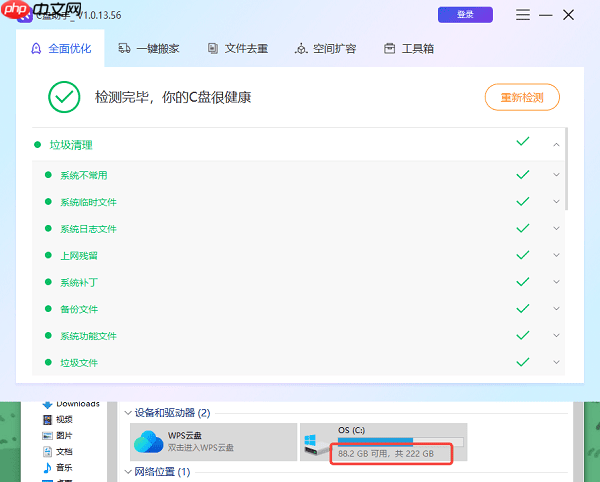Click the green checkmark on 系统日志文件
This screenshot has width=600, height=482.
tap(523, 228)
